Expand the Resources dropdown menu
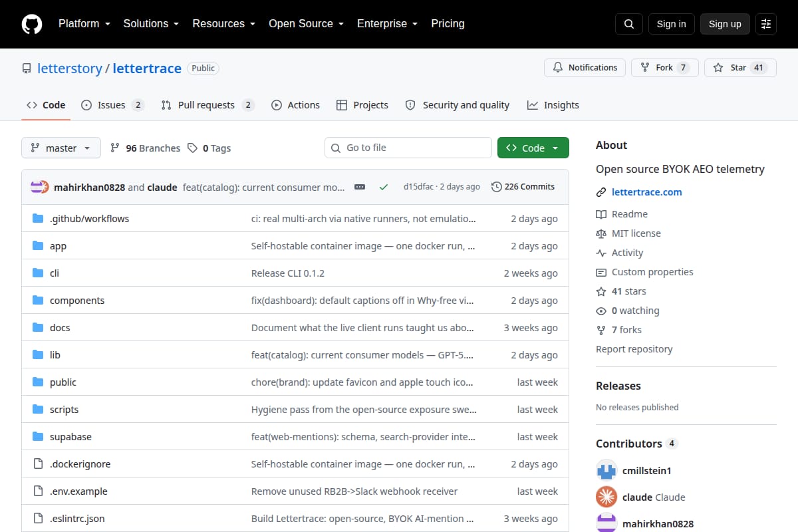Image resolution: width=798 pixels, height=532 pixels. pyautogui.click(x=224, y=24)
